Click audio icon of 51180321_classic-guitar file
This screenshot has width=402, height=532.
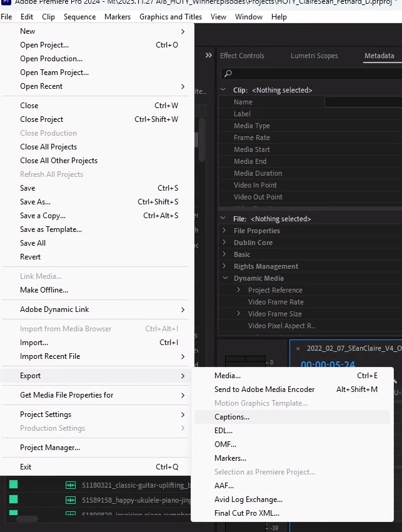[x=71, y=485]
